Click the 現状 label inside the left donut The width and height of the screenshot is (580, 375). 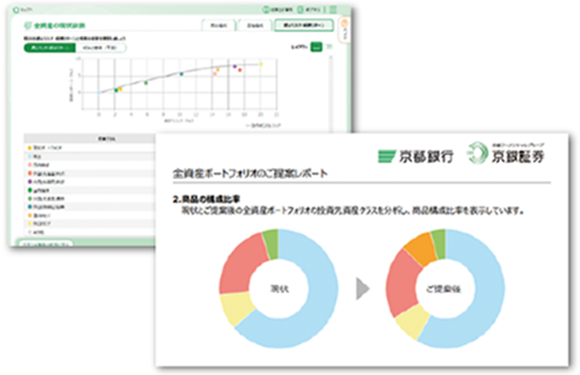pyautogui.click(x=280, y=289)
